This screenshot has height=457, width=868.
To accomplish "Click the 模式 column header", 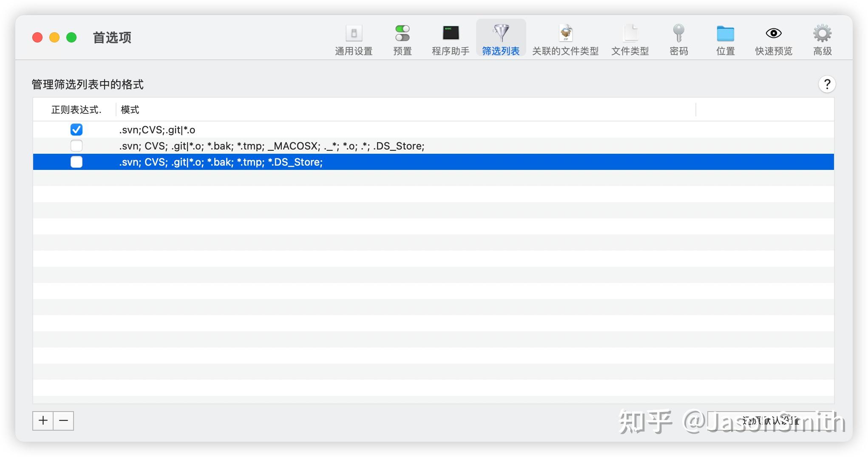I will [x=129, y=110].
